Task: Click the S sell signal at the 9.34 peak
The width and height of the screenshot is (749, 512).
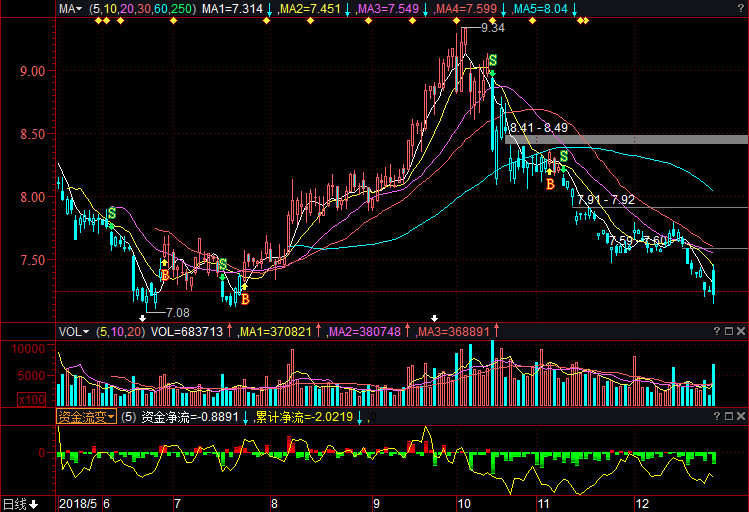Action: (x=492, y=62)
